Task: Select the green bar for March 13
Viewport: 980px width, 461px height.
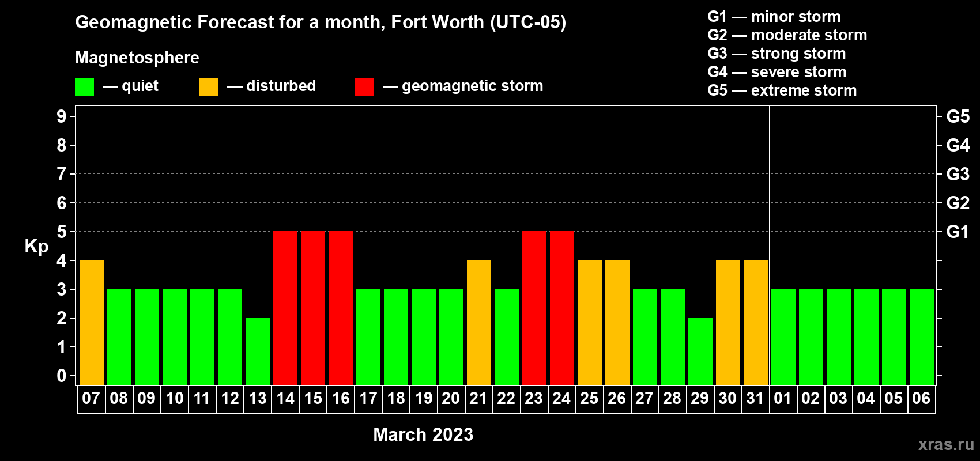Action: (258, 352)
